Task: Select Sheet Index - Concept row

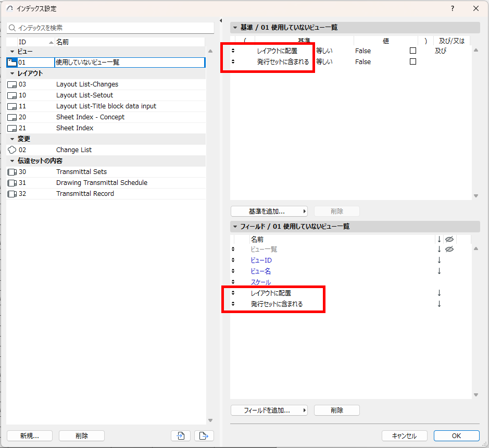Action: point(106,117)
